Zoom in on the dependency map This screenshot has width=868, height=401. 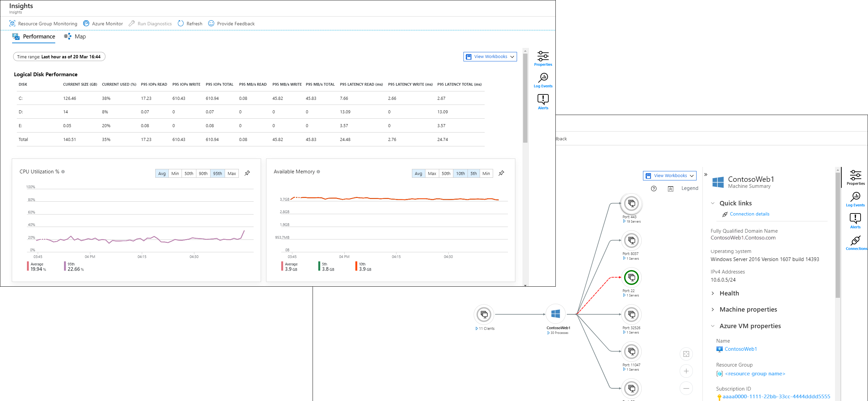[x=686, y=371]
